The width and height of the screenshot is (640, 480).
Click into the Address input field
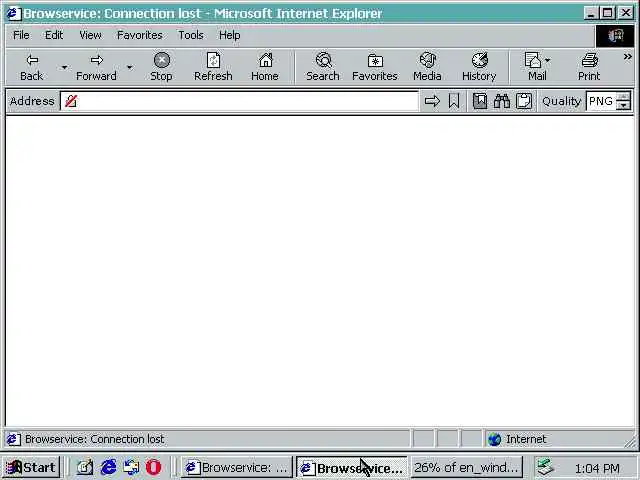(240, 101)
